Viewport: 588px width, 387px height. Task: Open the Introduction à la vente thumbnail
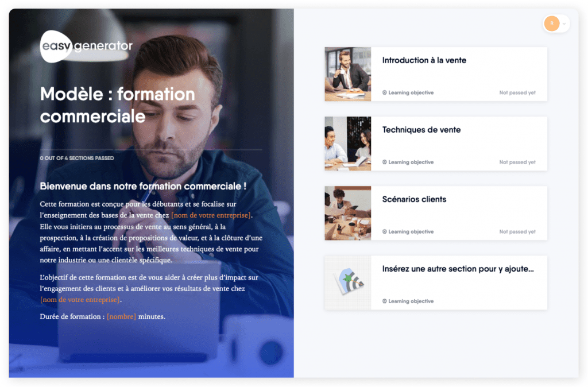[x=347, y=74]
